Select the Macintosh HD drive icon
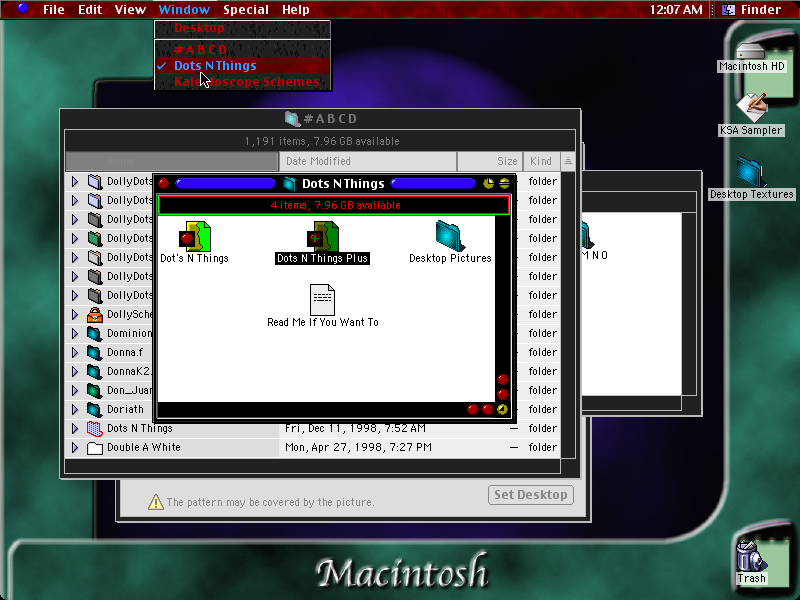800x600 pixels. [751, 52]
